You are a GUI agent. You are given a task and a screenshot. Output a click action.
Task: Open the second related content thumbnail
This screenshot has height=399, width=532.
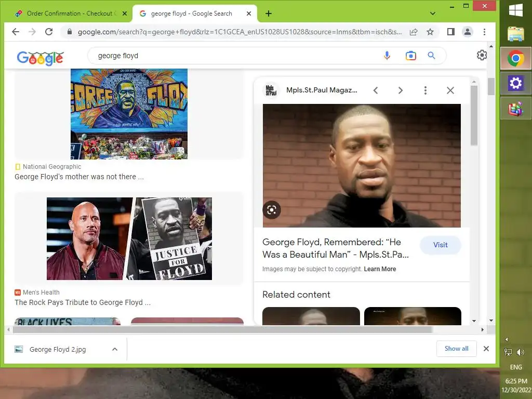pos(413,316)
